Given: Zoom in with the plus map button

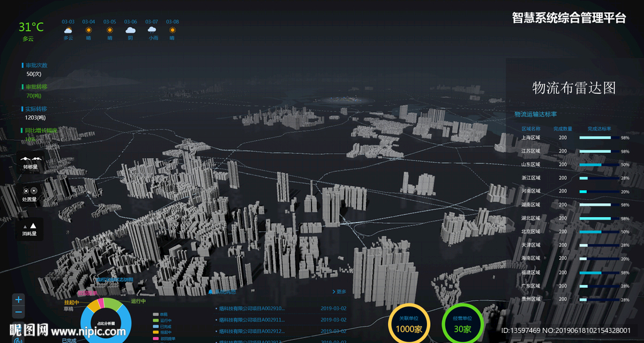Looking at the screenshot, I should (18, 300).
